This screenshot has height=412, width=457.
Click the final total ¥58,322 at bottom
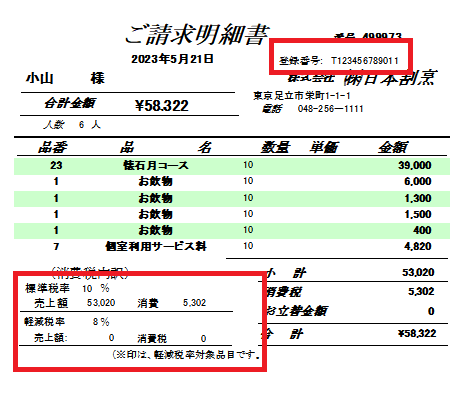pos(417,333)
